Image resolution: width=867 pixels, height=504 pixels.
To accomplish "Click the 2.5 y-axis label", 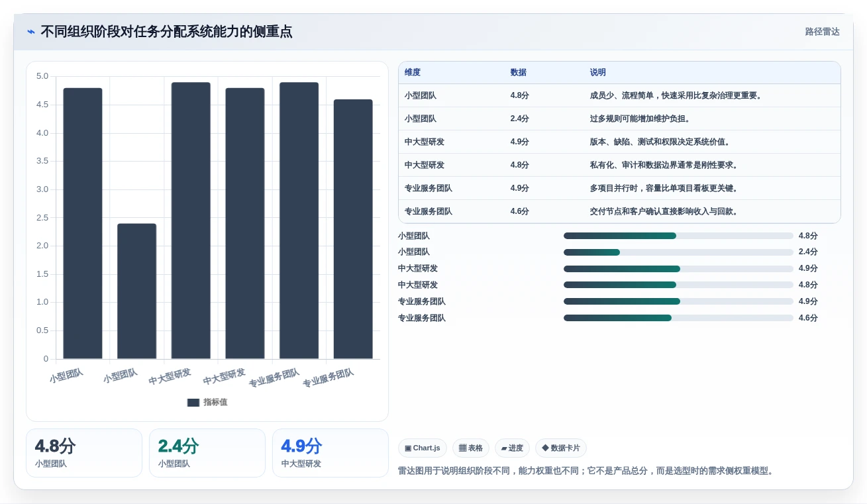I will pos(42,218).
